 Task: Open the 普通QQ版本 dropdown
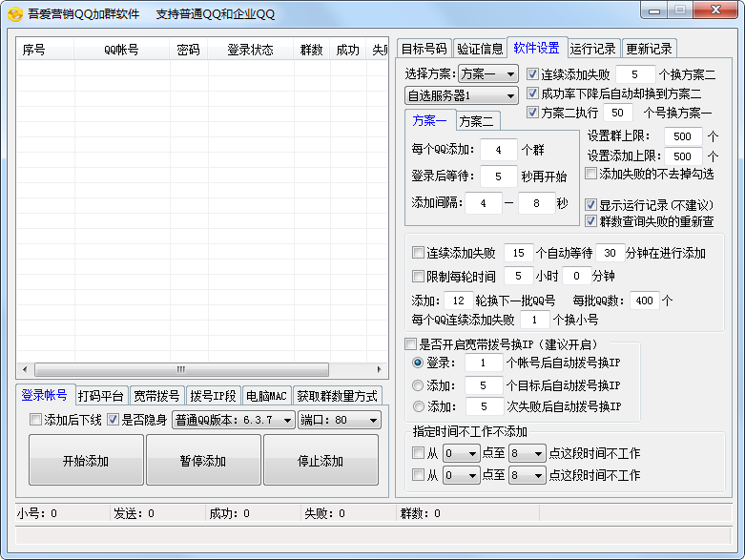233,420
